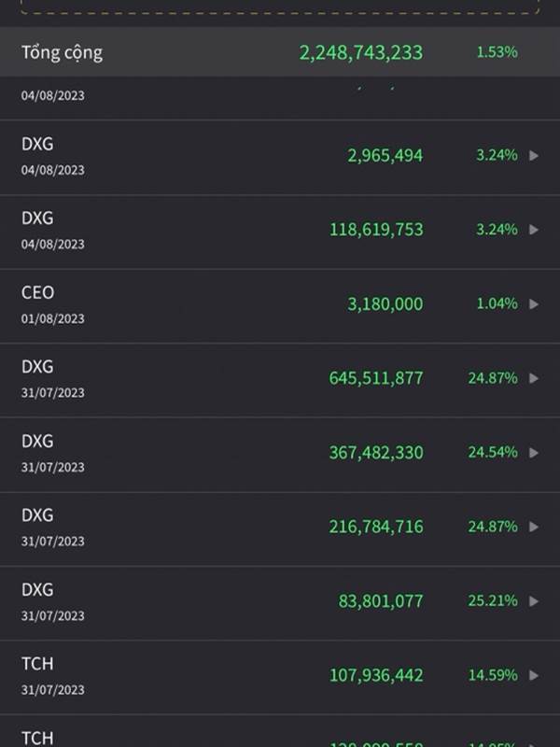The image size is (560, 747).
Task: Tap the 24.54% gain percentage
Action: coord(493,453)
